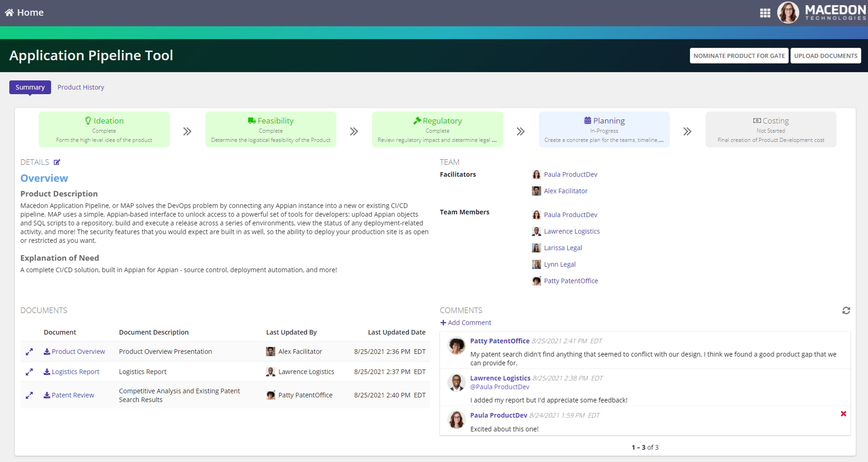Click Lawrence Logistics' comment avatar
868x462 pixels.
pos(456,383)
